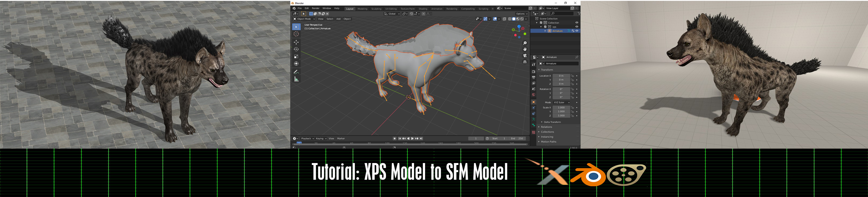Toggle proportional editing icon

coord(424,14)
